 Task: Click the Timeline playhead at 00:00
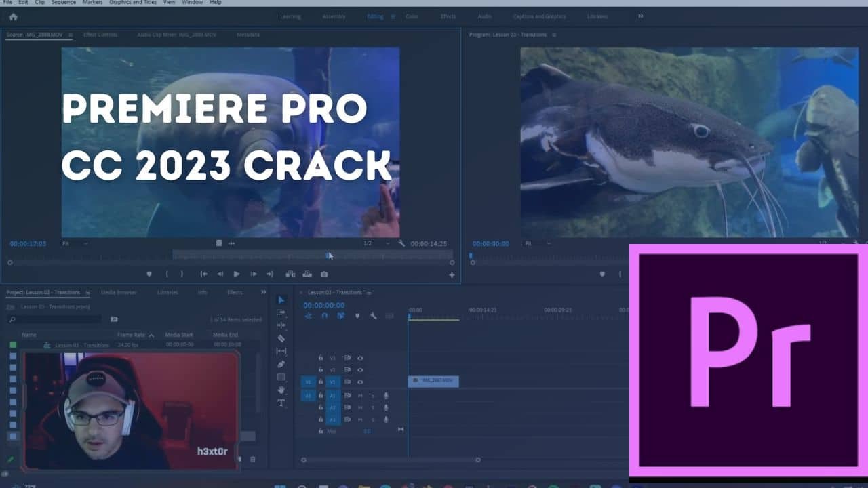point(409,316)
